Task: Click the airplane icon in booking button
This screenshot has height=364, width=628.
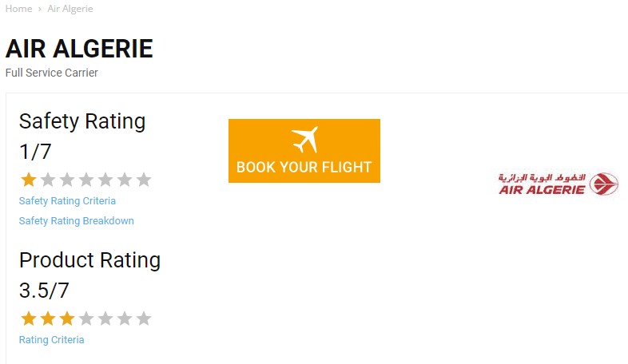Action: tap(304, 140)
